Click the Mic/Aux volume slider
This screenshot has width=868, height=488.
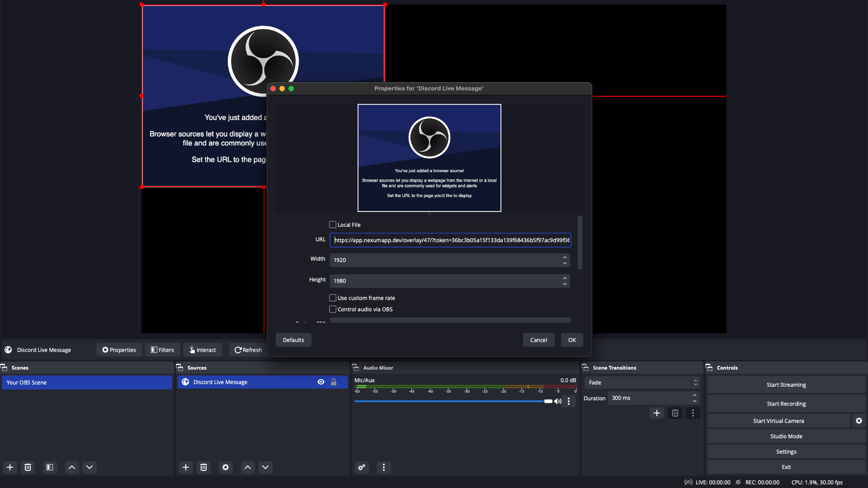(452, 401)
